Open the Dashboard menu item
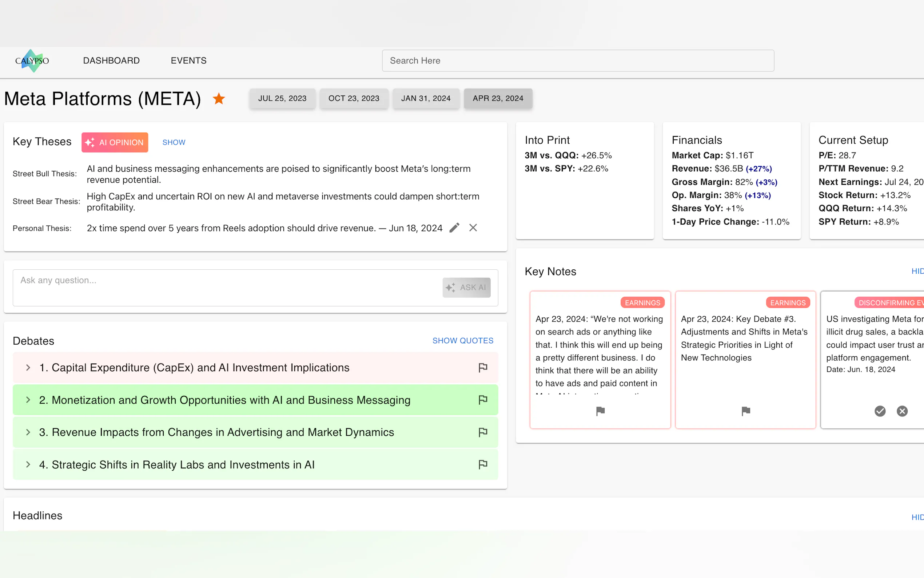The height and width of the screenshot is (578, 924). pos(111,61)
